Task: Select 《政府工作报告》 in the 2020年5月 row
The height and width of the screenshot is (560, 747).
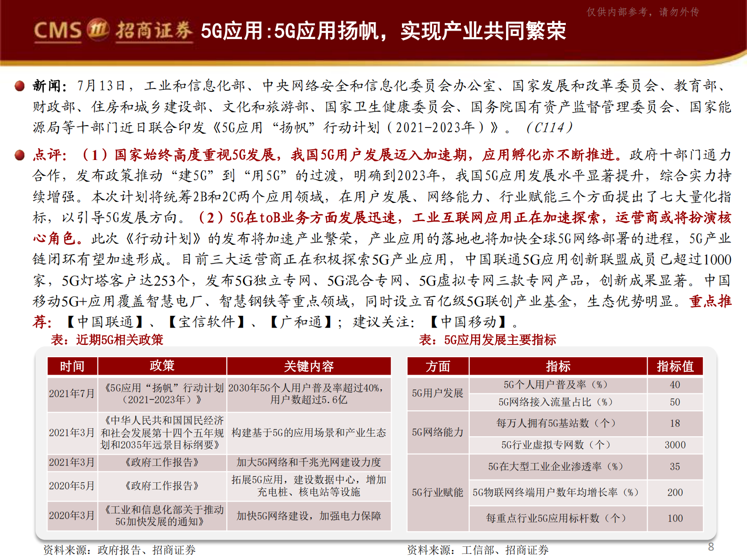Action: click(162, 486)
